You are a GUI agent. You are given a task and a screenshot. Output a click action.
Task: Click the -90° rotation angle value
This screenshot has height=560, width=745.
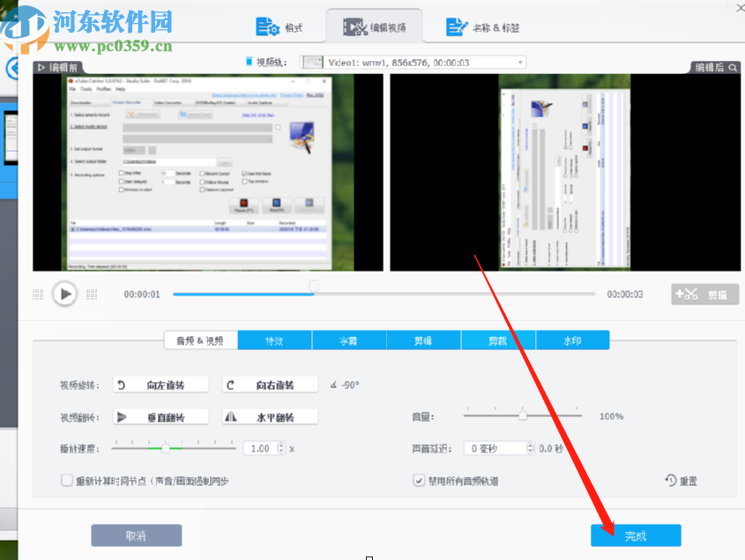click(350, 385)
